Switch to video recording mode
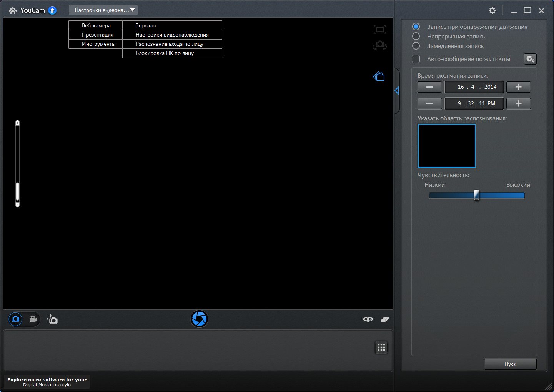 point(33,319)
